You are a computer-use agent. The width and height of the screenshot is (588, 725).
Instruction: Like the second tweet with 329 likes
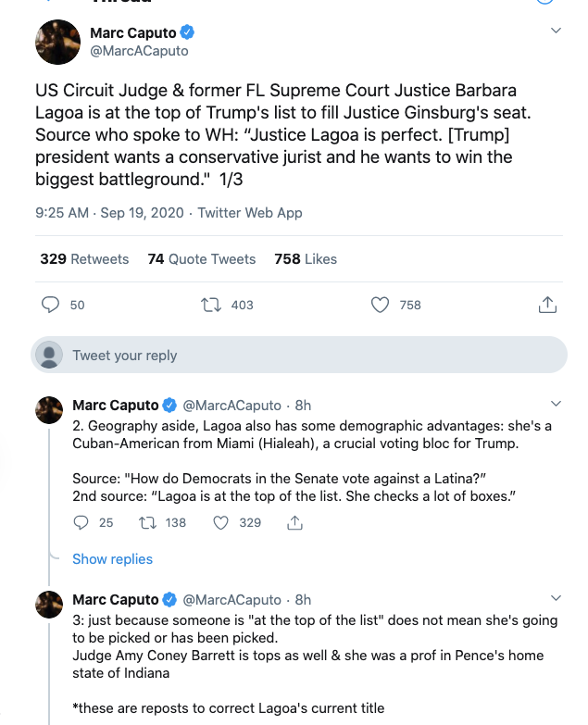[x=221, y=522]
